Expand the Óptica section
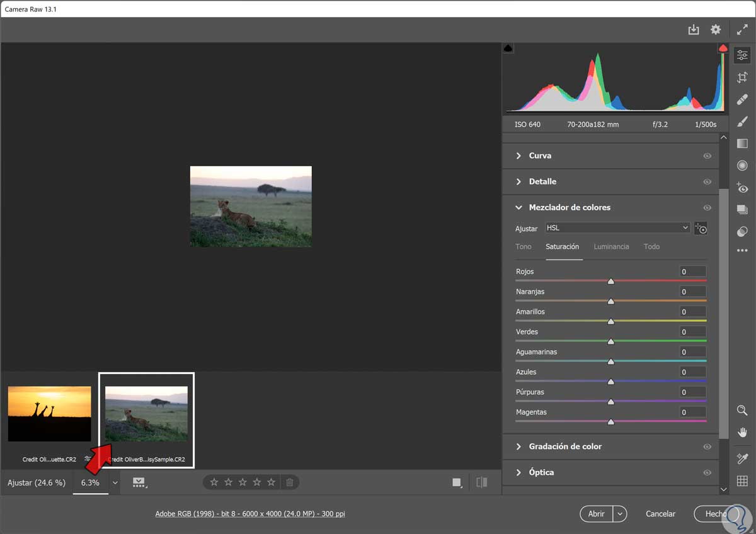The image size is (756, 534). (x=518, y=472)
